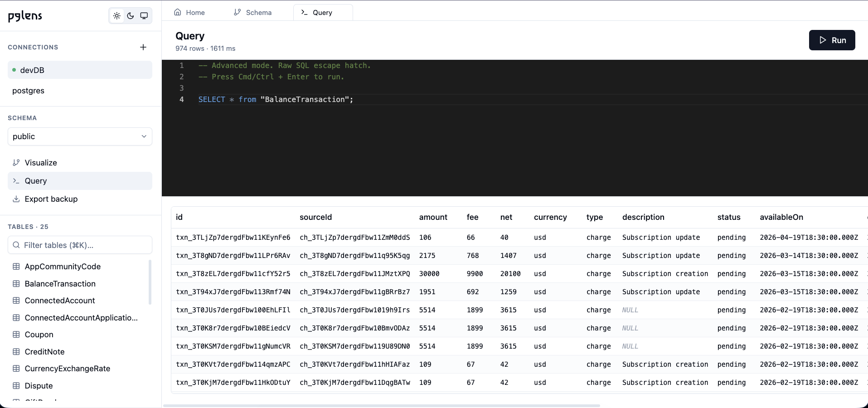Image resolution: width=868 pixels, height=408 pixels.
Task: Add a new connection plus icon
Action: (x=143, y=47)
